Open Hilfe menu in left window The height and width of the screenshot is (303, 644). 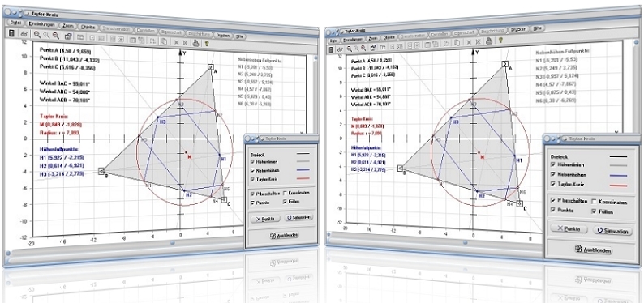coord(239,36)
